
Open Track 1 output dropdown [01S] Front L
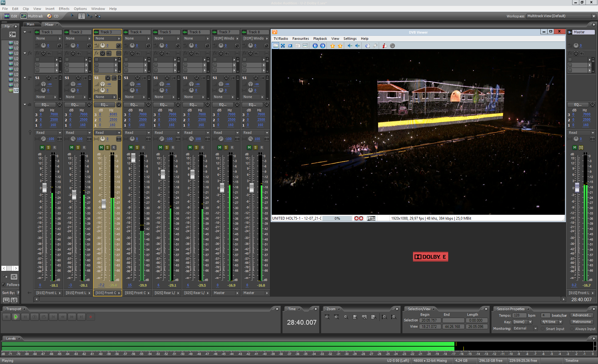[48, 293]
